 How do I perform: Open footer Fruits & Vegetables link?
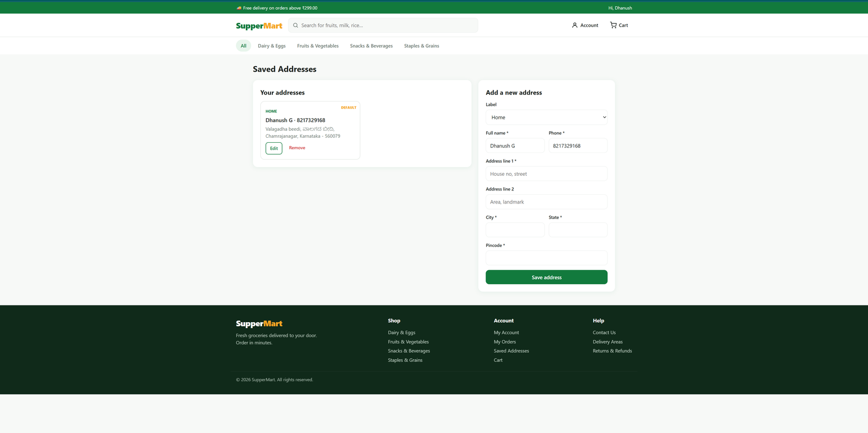coord(408,342)
